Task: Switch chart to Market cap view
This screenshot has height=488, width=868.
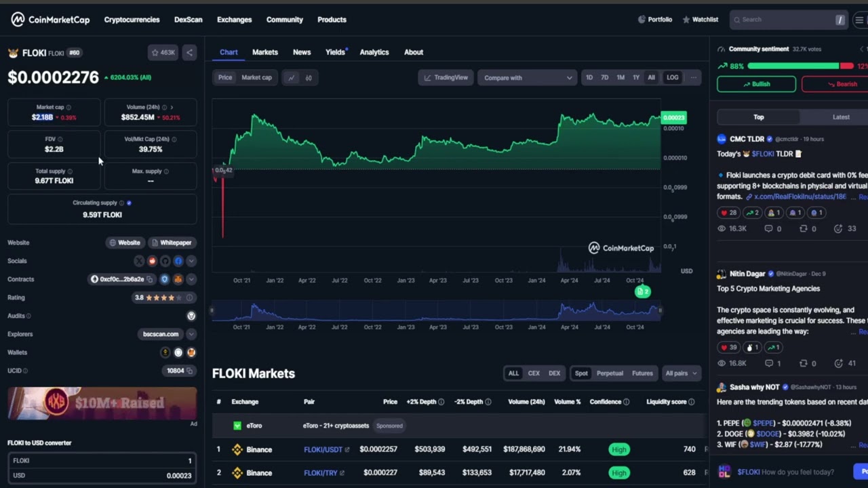Action: (257, 77)
